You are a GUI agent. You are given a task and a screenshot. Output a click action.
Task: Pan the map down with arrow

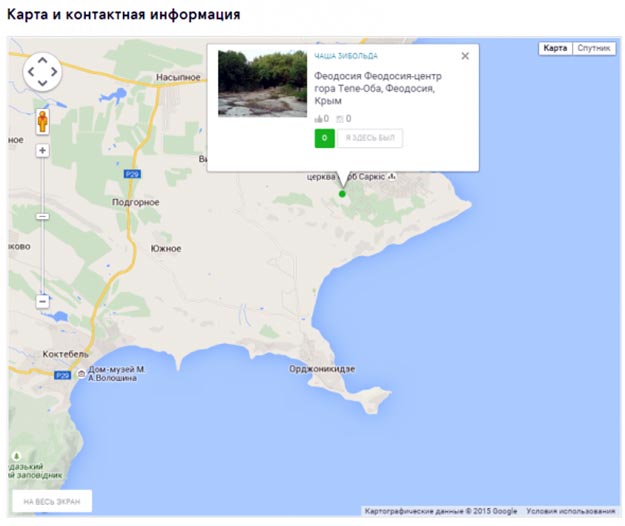(x=43, y=83)
